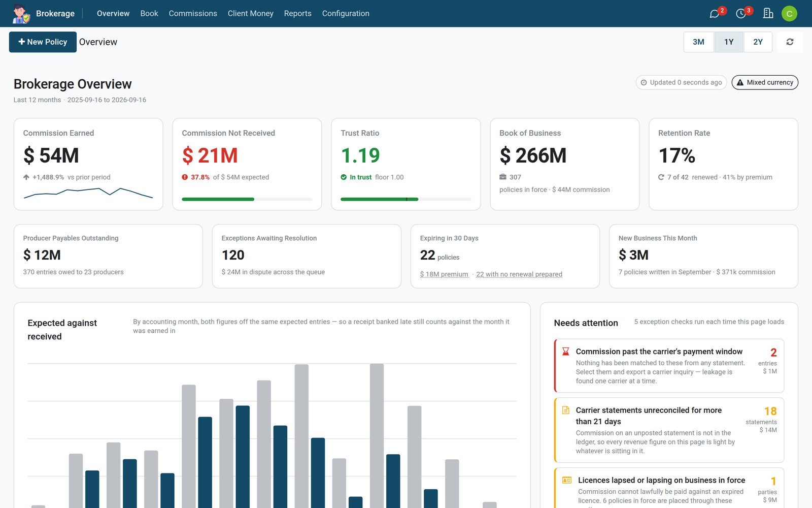Open the Book menu

coord(149,13)
